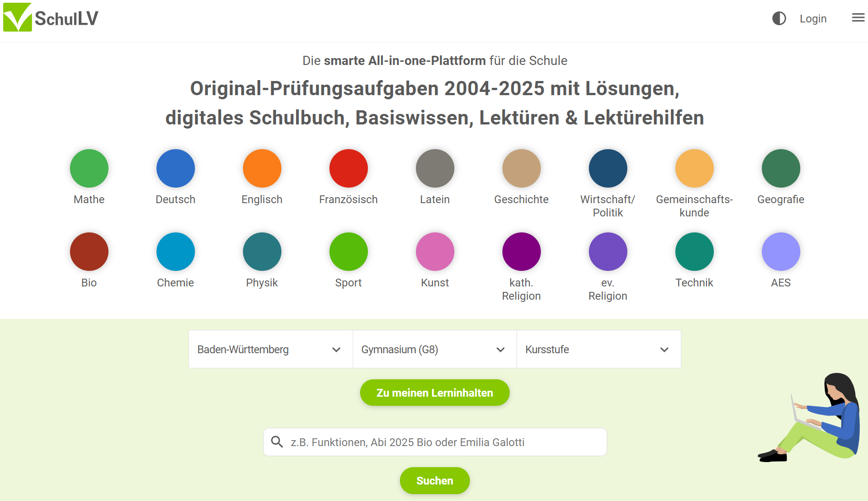Select the Mathe subject circle

tap(89, 168)
